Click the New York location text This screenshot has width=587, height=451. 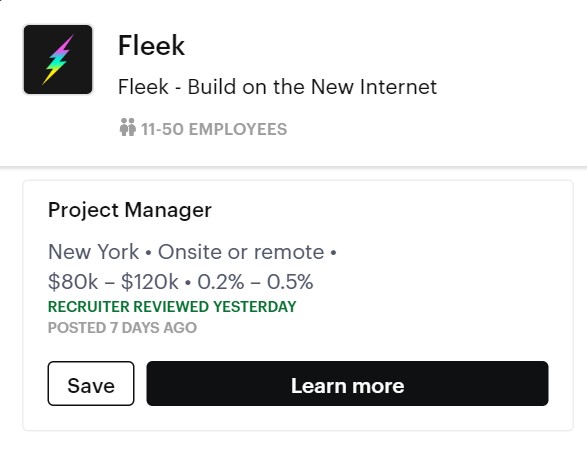(x=94, y=252)
